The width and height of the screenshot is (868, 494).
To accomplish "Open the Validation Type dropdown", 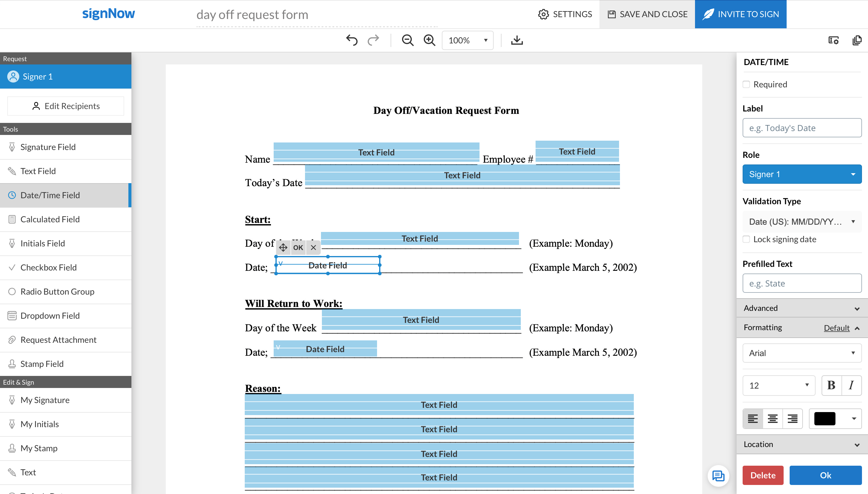I will [802, 222].
